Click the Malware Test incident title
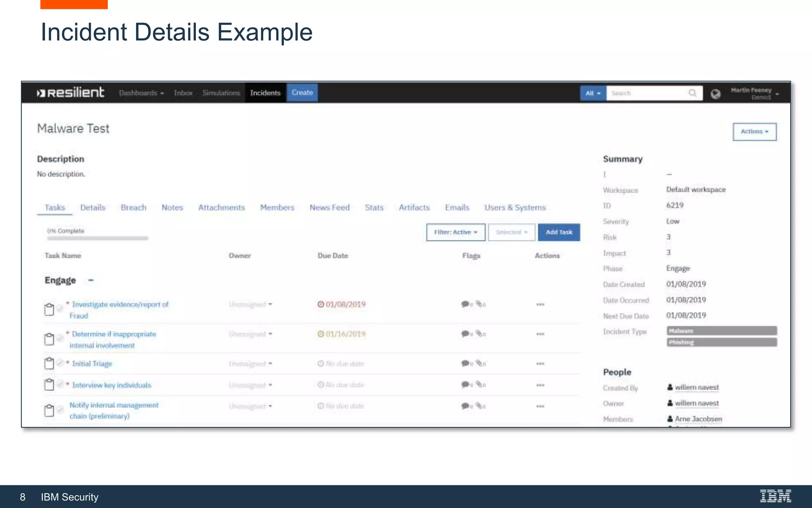 (x=73, y=129)
